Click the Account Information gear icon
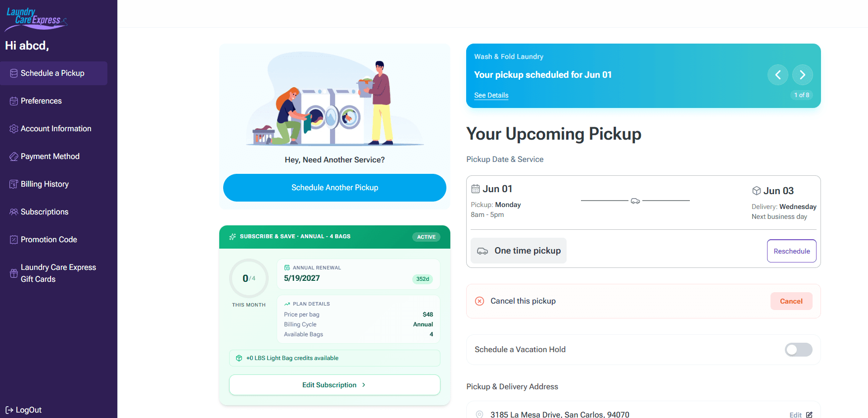 (x=14, y=129)
